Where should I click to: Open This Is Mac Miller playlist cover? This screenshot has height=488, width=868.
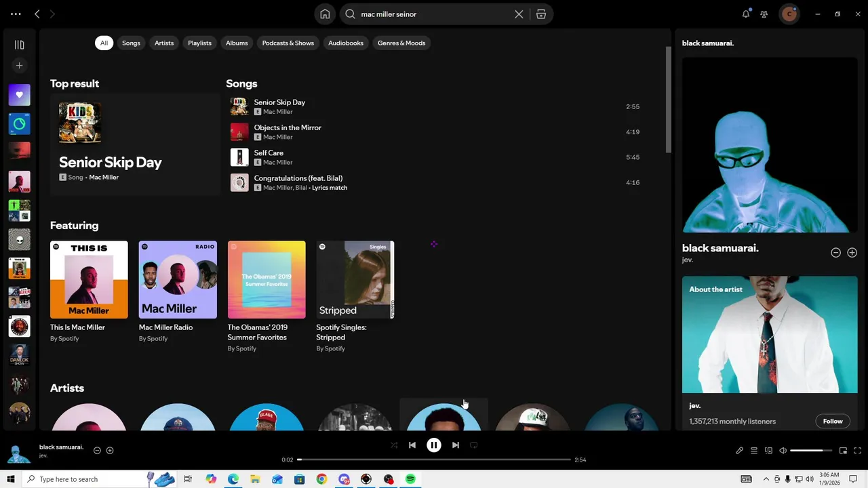89,280
